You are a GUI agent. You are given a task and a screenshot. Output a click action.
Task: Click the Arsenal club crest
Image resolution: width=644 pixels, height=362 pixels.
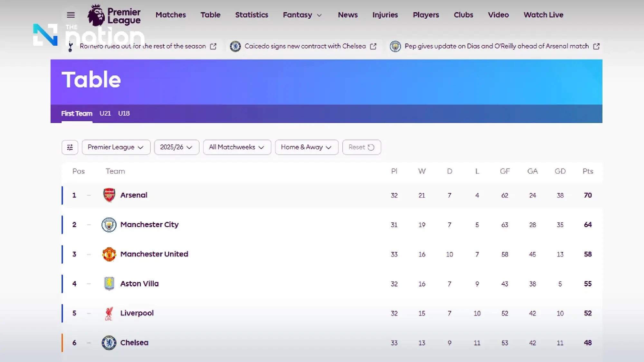109,195
